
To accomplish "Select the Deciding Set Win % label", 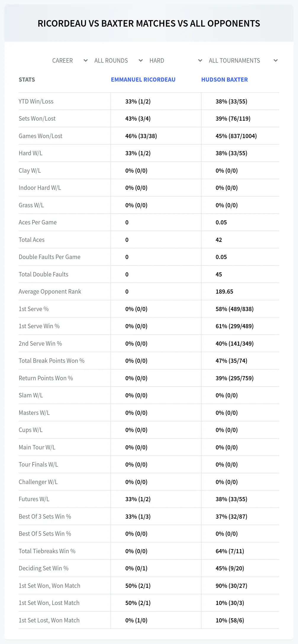I will (44, 568).
